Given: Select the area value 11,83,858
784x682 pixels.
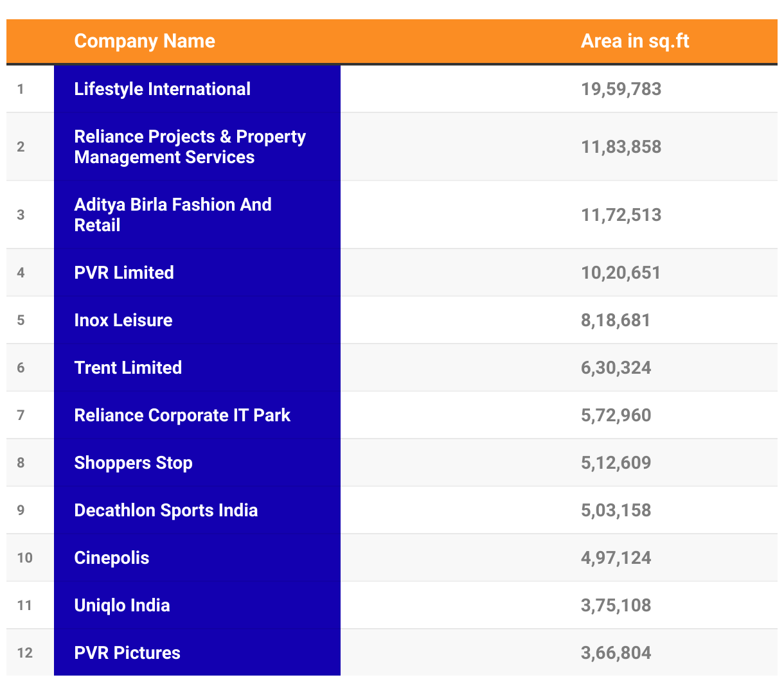Looking at the screenshot, I should [621, 147].
